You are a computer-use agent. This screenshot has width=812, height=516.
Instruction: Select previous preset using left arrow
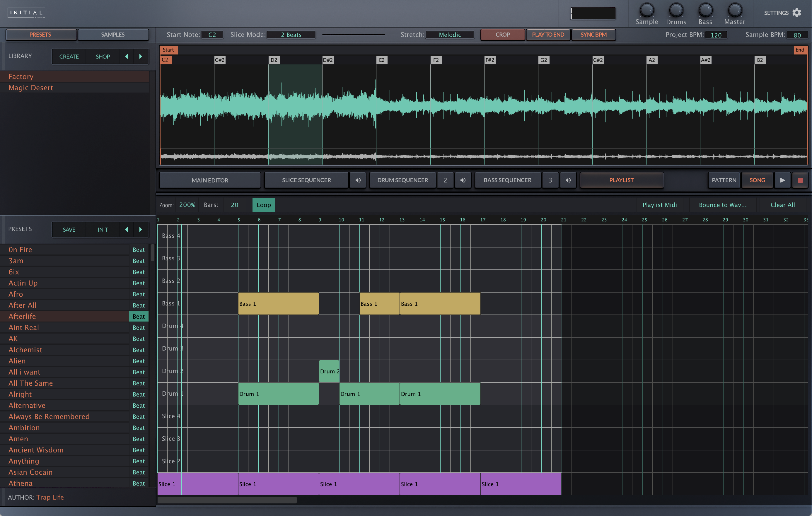(x=127, y=230)
